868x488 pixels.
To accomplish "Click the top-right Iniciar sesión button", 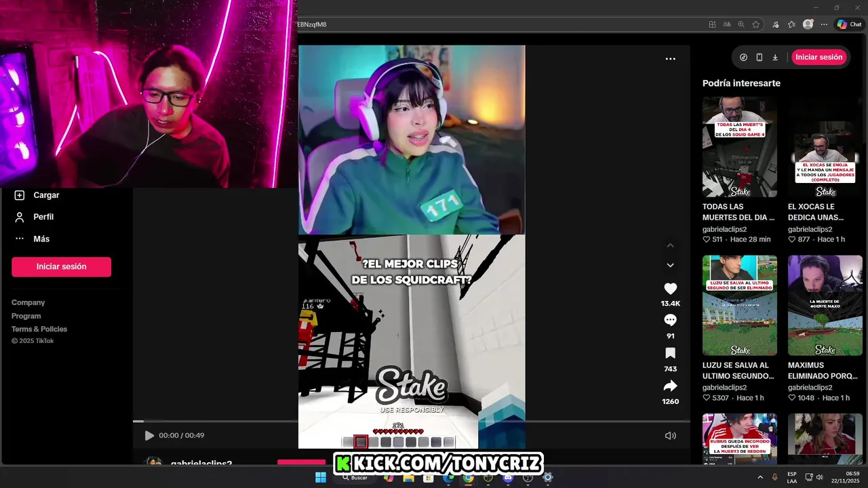I will tap(818, 57).
